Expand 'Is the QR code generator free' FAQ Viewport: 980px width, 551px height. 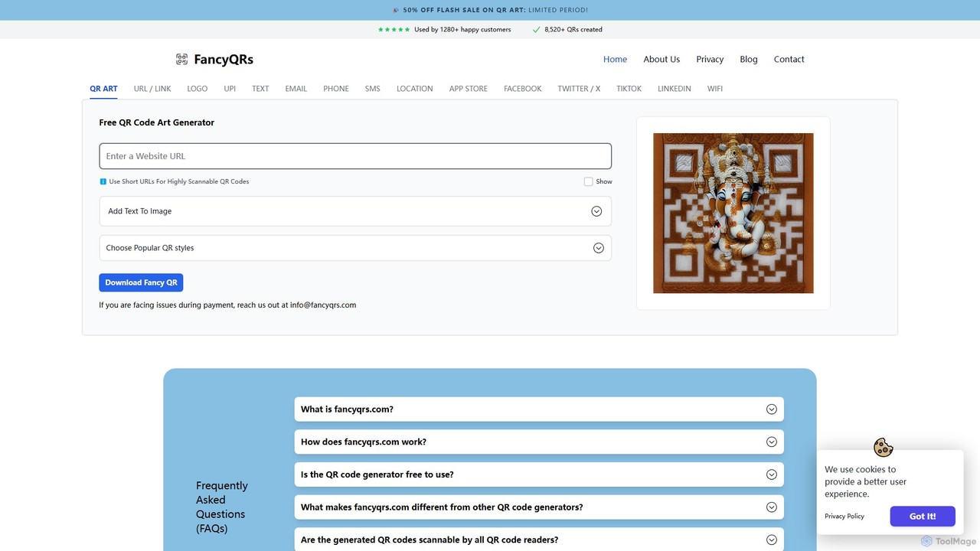coord(539,474)
